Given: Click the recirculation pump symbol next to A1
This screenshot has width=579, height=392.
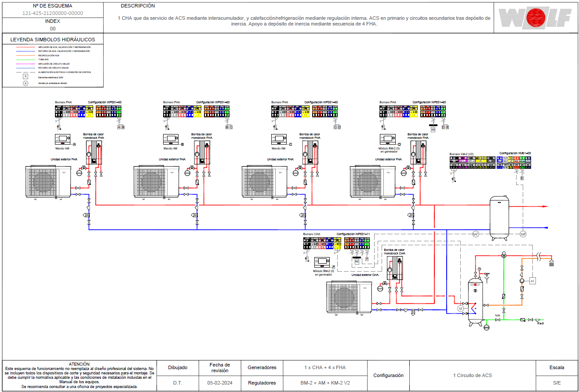Looking at the screenshot, I should (x=522, y=280).
